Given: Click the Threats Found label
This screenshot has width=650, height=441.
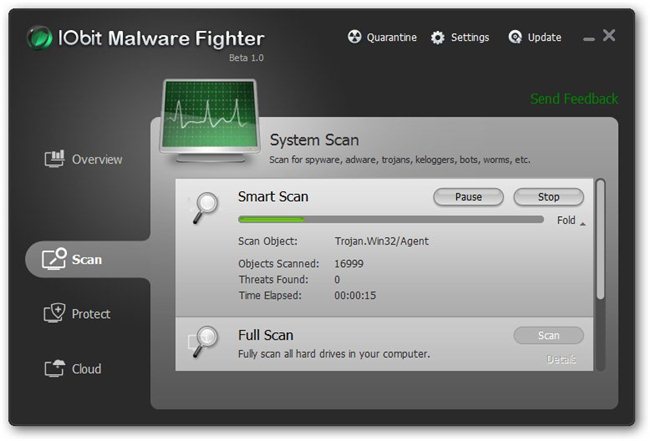Looking at the screenshot, I should (274, 280).
